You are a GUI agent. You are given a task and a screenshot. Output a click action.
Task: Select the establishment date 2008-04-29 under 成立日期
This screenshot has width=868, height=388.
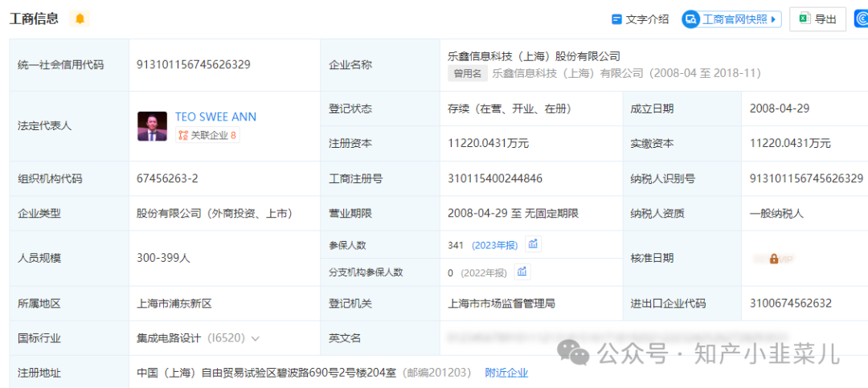pyautogui.click(x=780, y=108)
